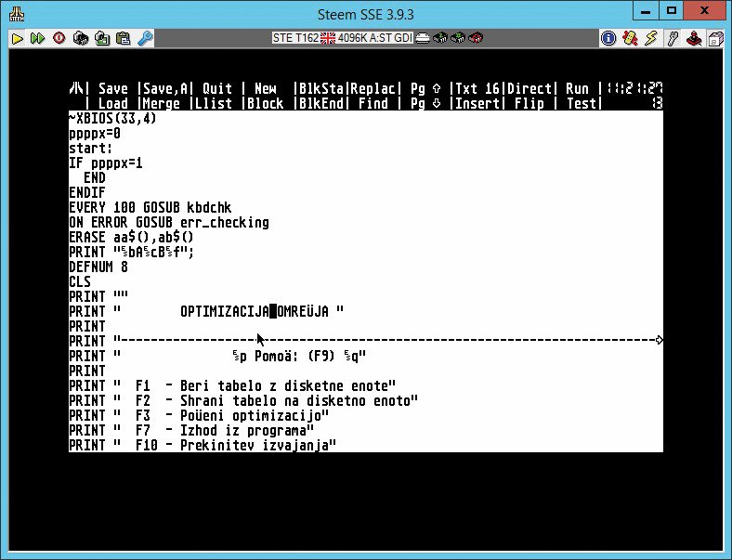Click Flip in the editor menu
Screen dimensions: 732x560
[529, 103]
